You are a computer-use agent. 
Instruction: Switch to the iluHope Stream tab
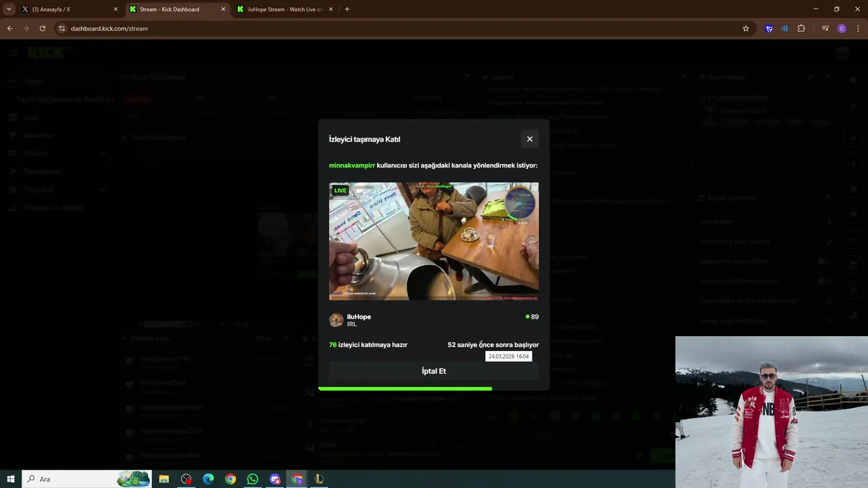(284, 9)
